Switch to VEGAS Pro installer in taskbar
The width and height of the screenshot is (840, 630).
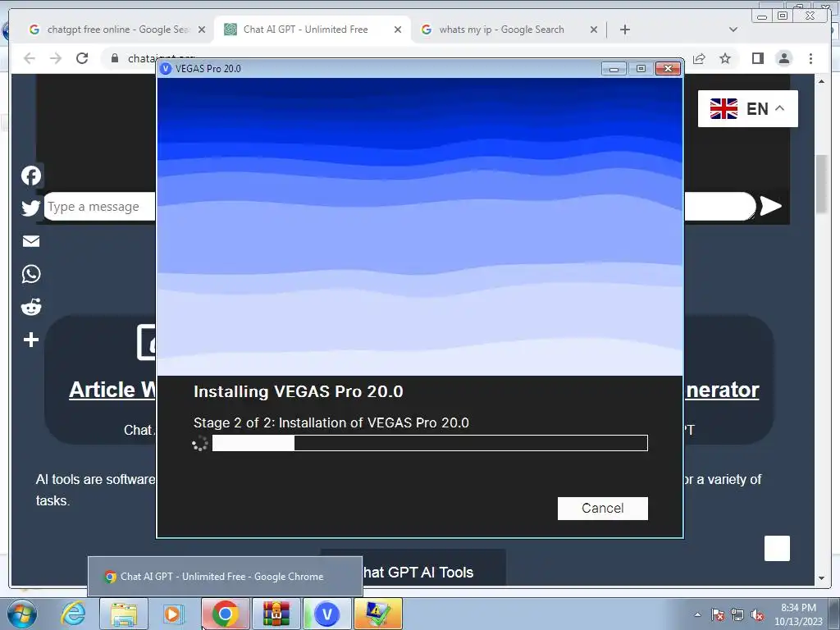coord(326,614)
